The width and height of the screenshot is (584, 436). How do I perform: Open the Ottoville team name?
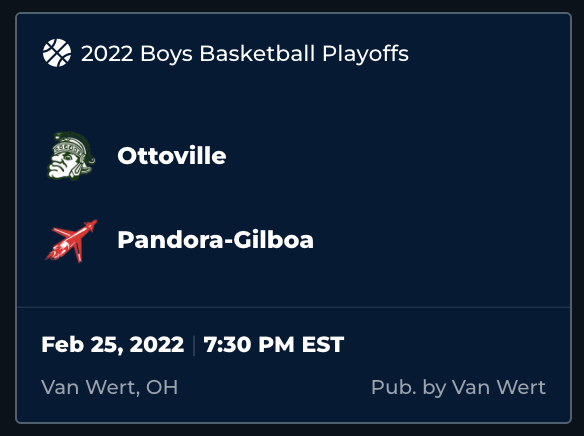pyautogui.click(x=172, y=156)
